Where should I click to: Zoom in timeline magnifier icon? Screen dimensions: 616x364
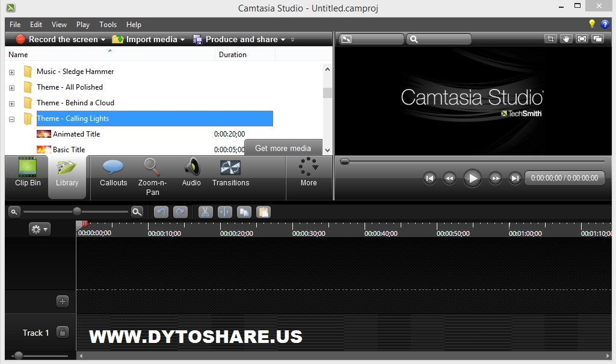point(137,212)
